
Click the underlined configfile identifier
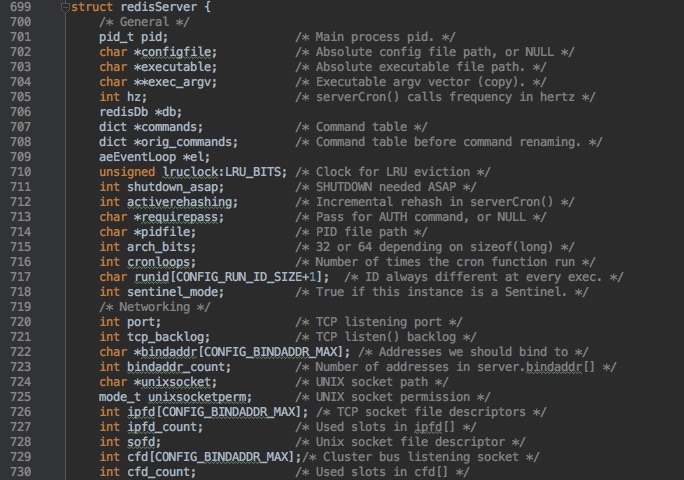[x=176, y=52]
